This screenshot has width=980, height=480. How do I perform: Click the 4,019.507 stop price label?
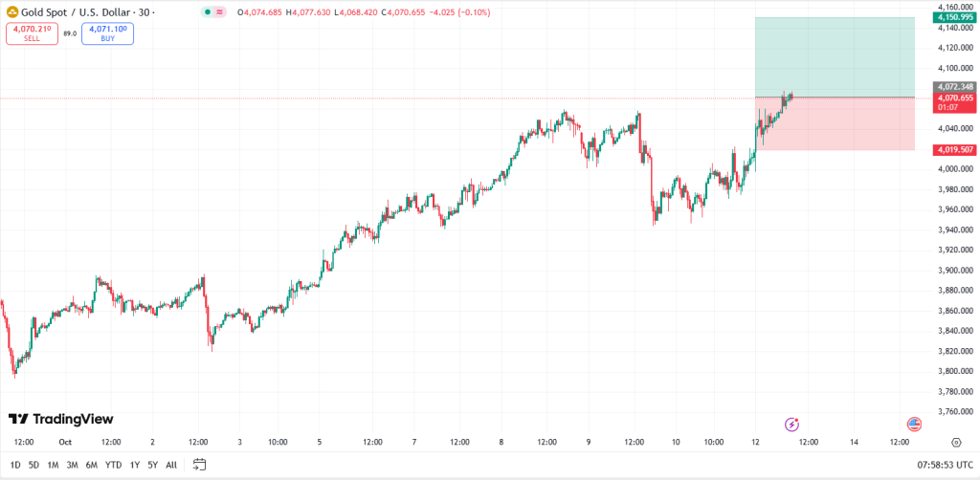955,149
